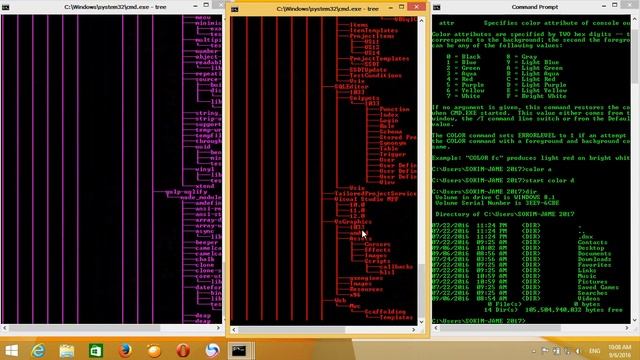The height and width of the screenshot is (360, 640).
Task: Launch Internet Explorer from taskbar
Action: pos(38,351)
